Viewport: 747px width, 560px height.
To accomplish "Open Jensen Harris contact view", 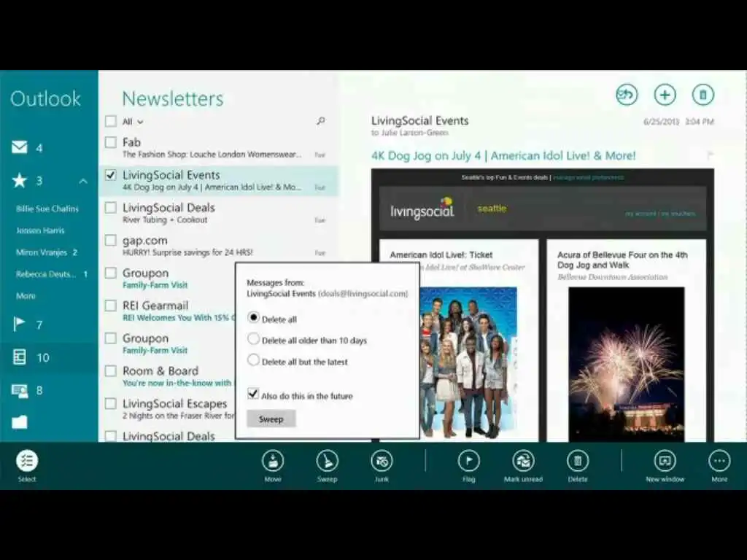I will pyautogui.click(x=40, y=230).
